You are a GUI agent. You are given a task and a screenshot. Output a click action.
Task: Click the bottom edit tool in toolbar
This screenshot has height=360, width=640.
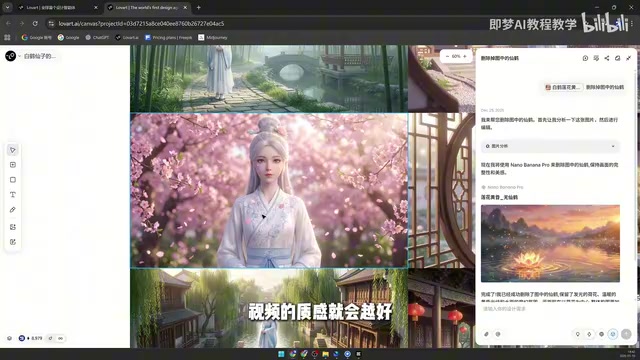(13, 242)
